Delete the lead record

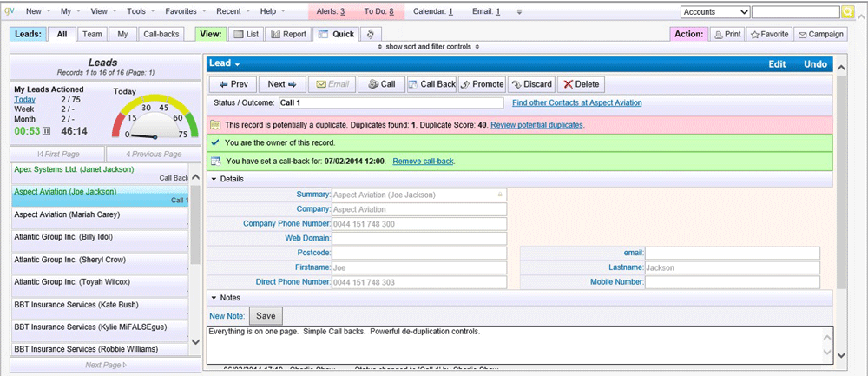click(580, 84)
